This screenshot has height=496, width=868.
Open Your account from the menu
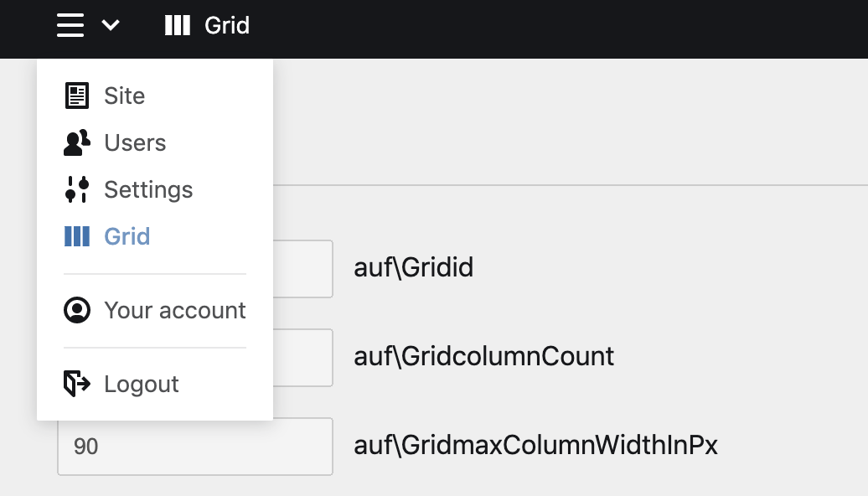coord(175,310)
